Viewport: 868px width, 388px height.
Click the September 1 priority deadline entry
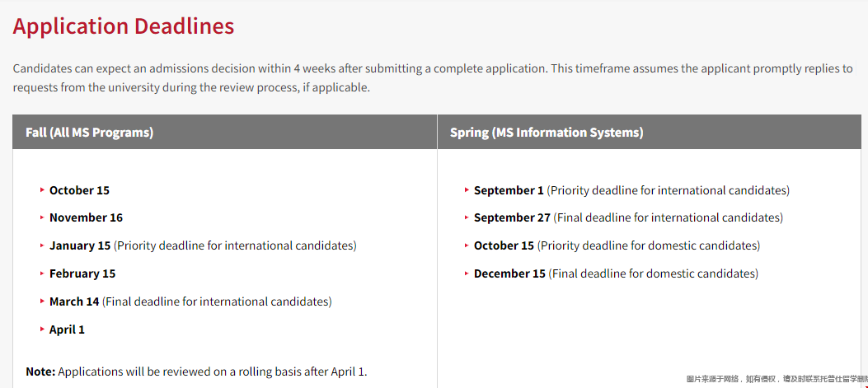pyautogui.click(x=631, y=190)
